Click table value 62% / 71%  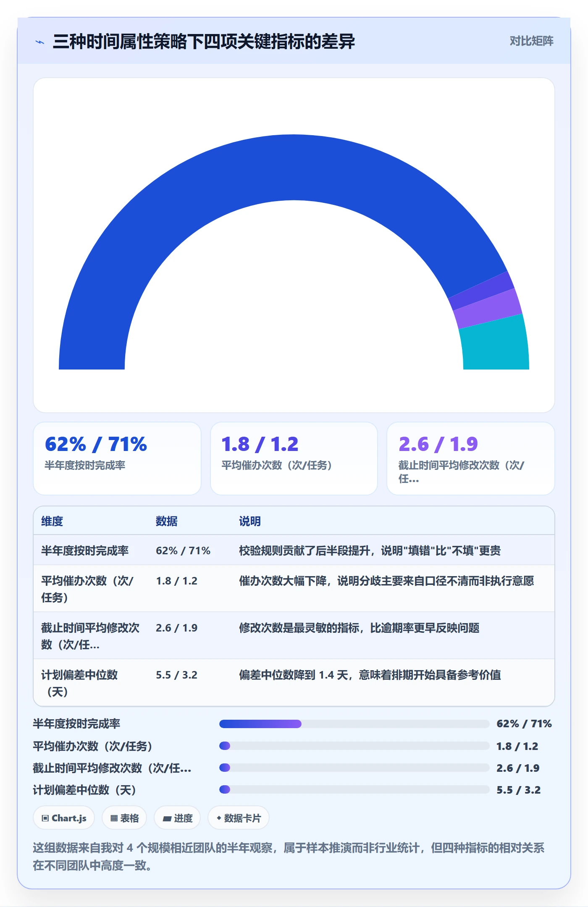pyautogui.click(x=183, y=550)
